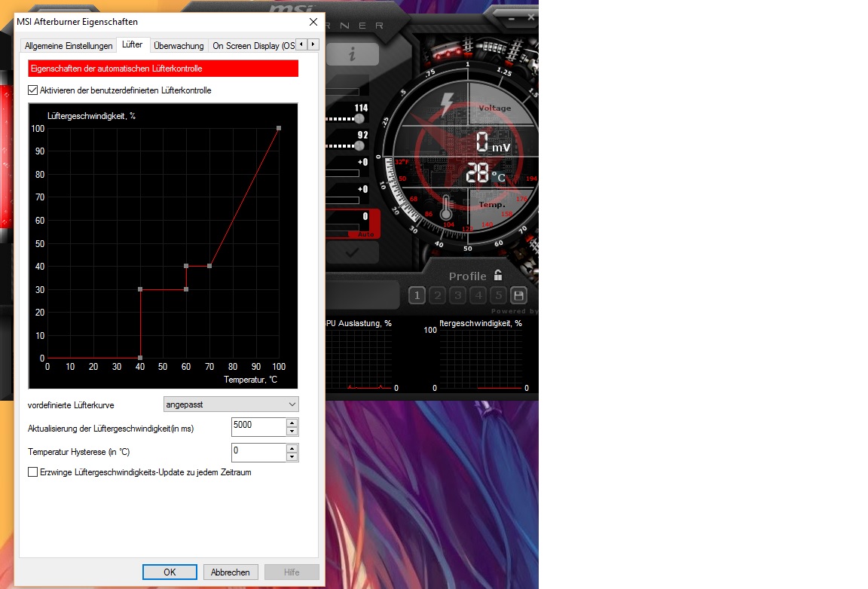The image size is (868, 589).
Task: Decrease fan speed update interval value
Action: pos(292,432)
